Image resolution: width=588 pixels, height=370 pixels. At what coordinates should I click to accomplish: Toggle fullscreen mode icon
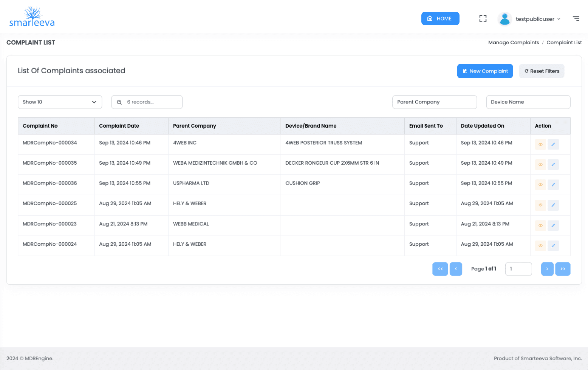pyautogui.click(x=483, y=18)
